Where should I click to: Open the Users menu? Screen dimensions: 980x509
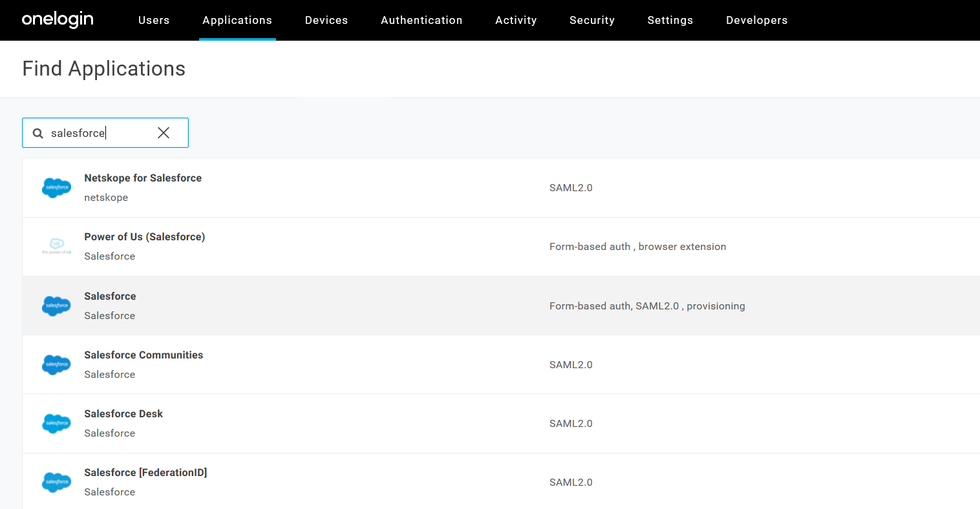pyautogui.click(x=154, y=20)
